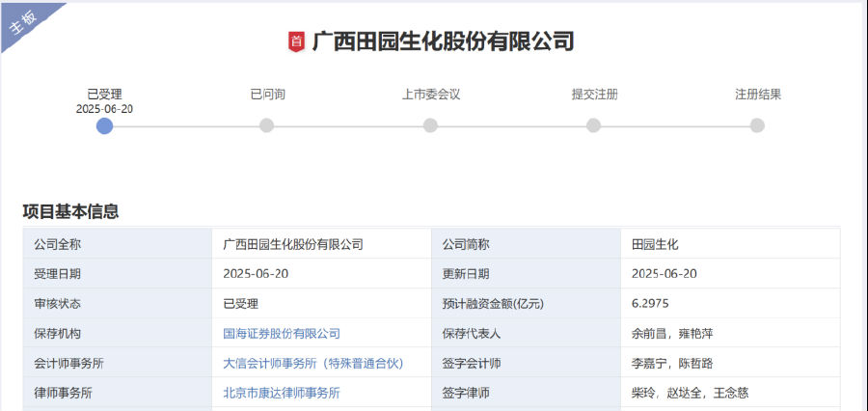Click the 柴玲，赵垯全，王念慈 lawyers value

point(691,394)
